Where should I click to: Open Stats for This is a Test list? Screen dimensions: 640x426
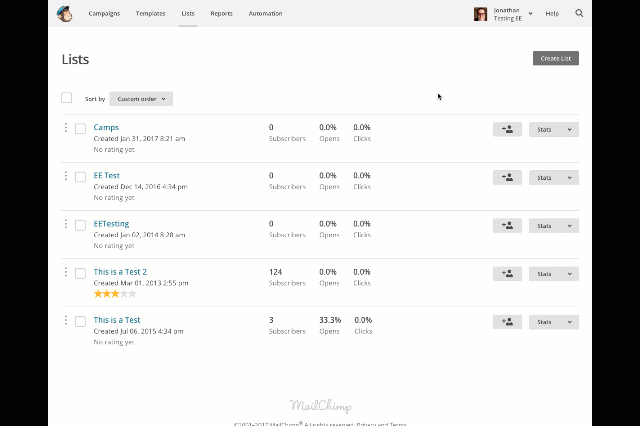[545, 322]
